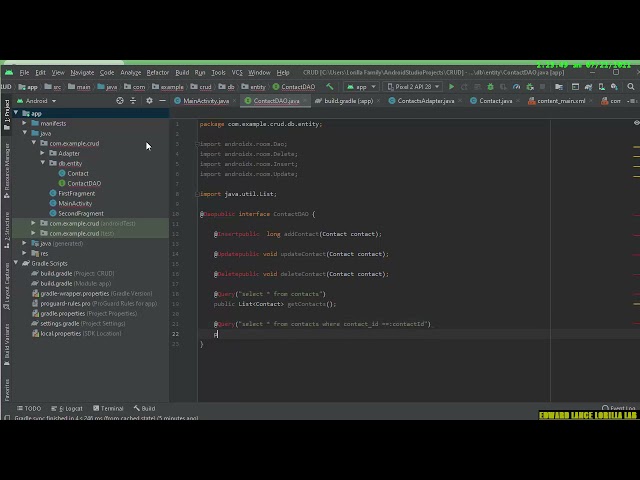Screen dimensions: 640x480
Task: Open the app run configuration dropdown
Action: click(x=361, y=87)
